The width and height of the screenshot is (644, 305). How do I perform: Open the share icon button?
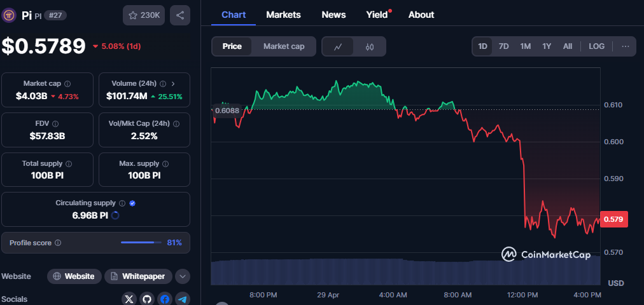point(180,16)
